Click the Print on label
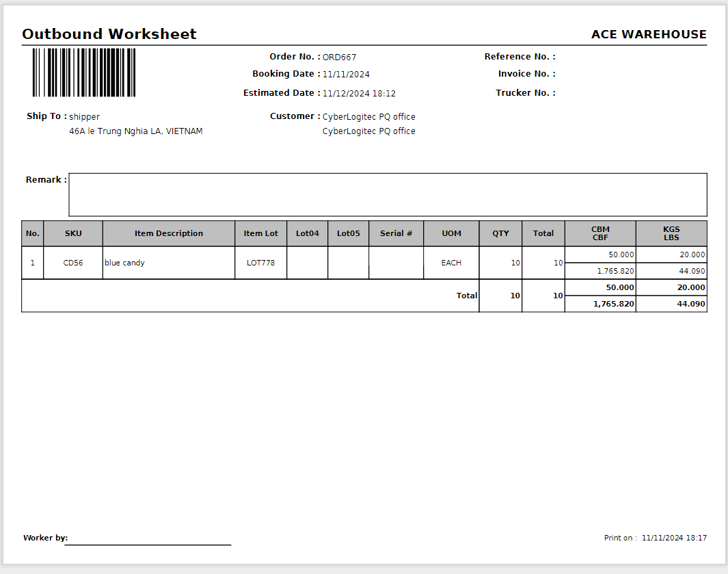Screen dimensions: 728x574 pos(620,538)
